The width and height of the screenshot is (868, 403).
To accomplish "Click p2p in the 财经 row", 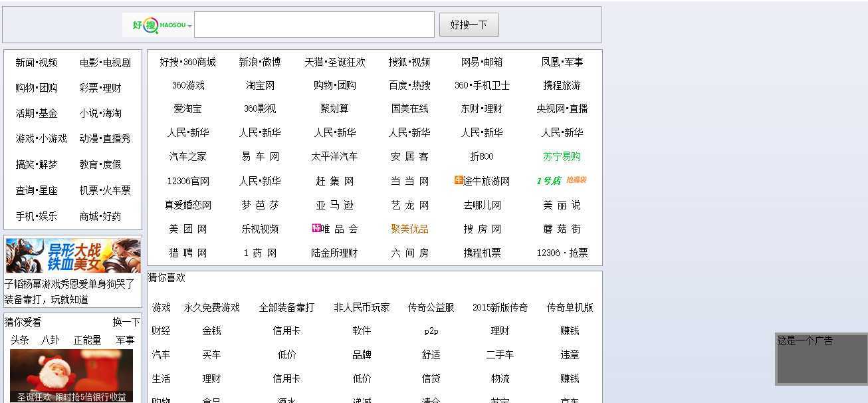I will tap(431, 331).
